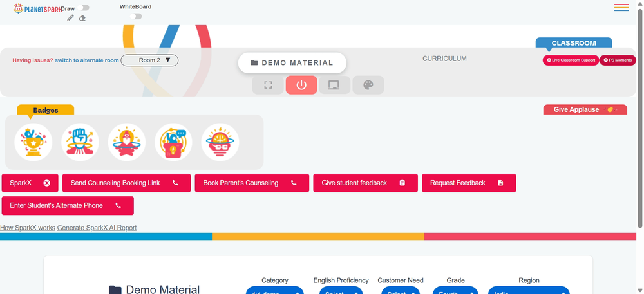Open the Room 2 dropdown

[149, 60]
